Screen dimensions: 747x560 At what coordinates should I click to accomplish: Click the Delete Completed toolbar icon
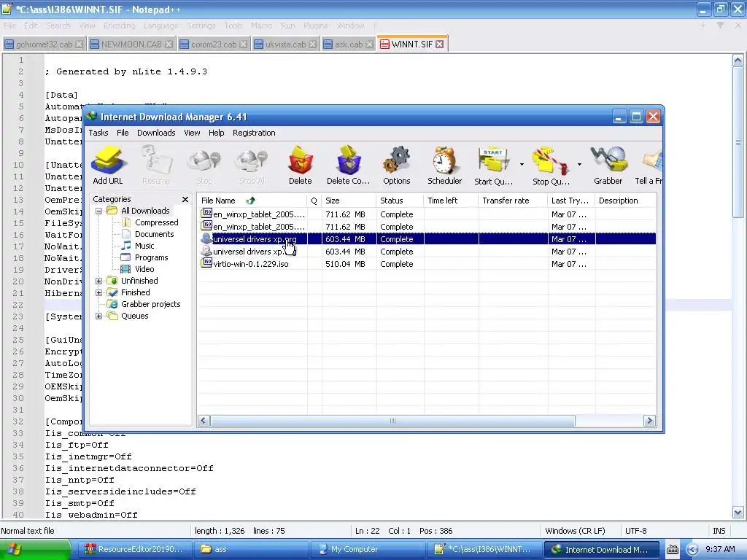(348, 165)
